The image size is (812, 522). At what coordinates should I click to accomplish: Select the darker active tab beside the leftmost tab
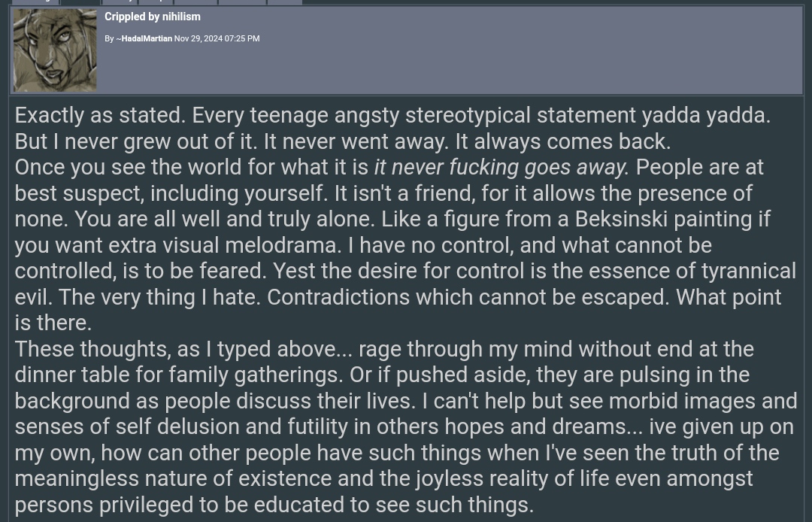coord(80,2)
